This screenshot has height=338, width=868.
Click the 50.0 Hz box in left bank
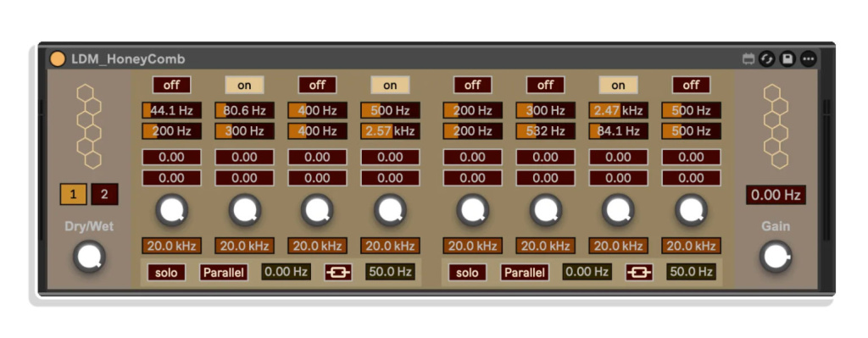click(x=390, y=272)
